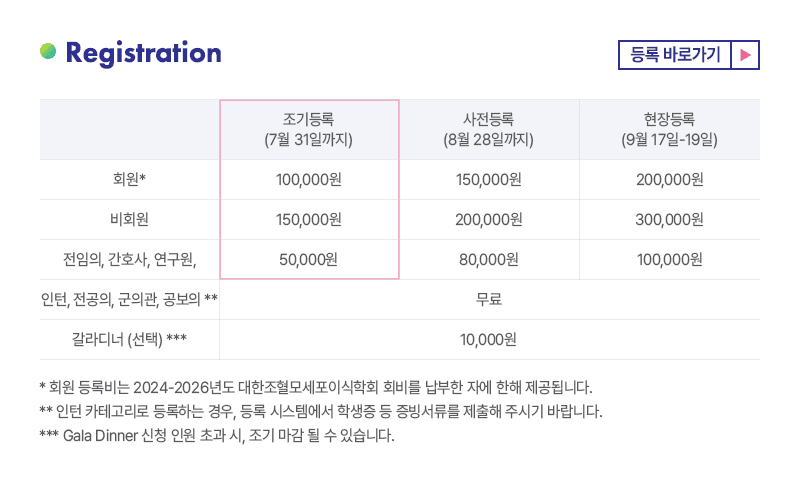This screenshot has height=485, width=800.
Task: Click the 인턴, 전공의, 군의관, 공보의 row label
Action: pos(130,299)
